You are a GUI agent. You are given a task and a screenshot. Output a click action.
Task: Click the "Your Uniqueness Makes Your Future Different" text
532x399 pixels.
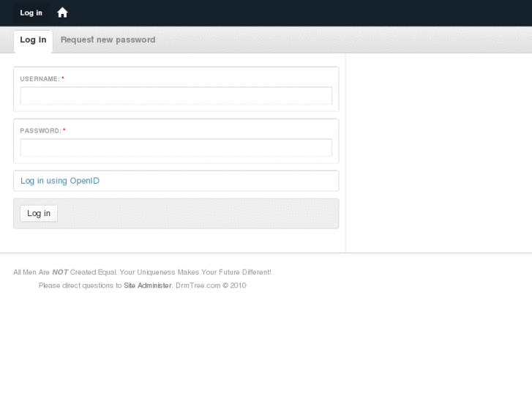[195, 272]
